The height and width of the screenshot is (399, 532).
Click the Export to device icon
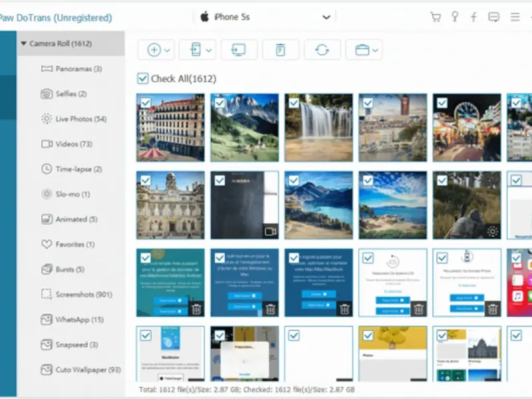pos(196,49)
